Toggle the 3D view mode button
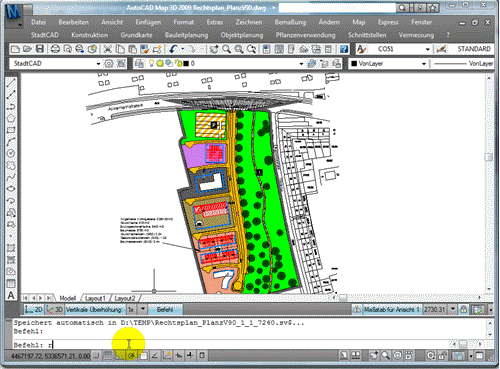This screenshot has width=500, height=369. 54,309
